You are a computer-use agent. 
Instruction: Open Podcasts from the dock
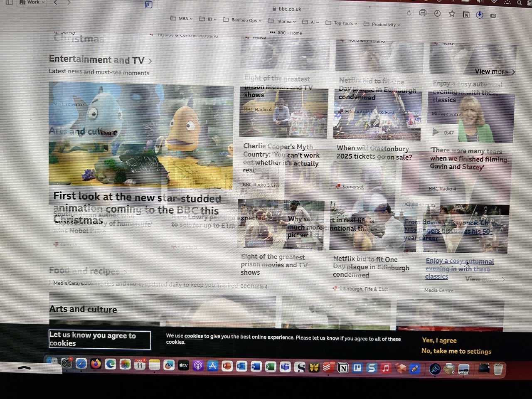click(198, 366)
